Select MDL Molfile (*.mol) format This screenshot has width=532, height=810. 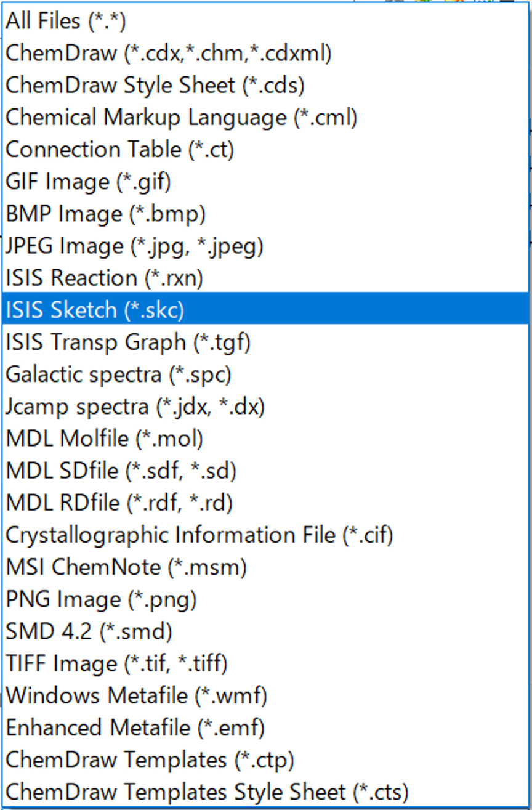[105, 439]
